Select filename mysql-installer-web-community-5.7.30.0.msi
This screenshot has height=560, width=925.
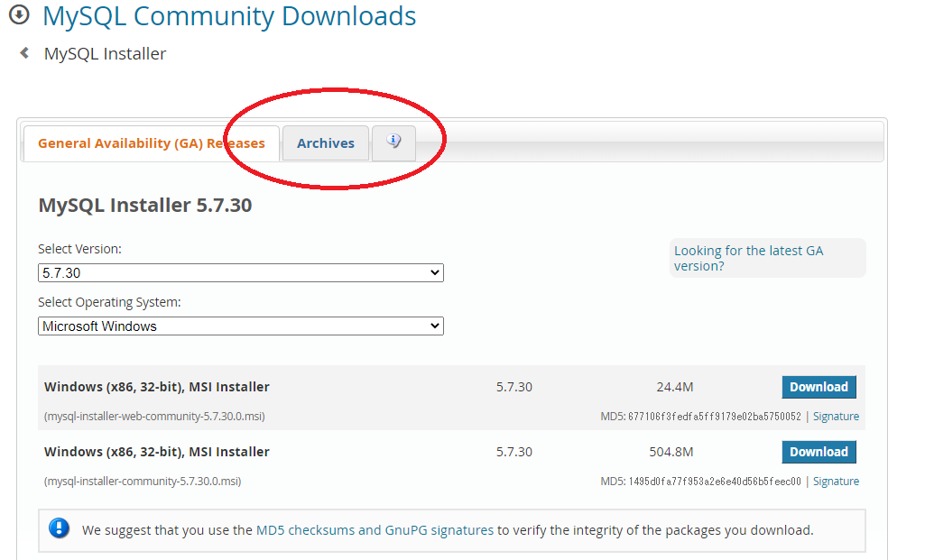[x=154, y=417]
